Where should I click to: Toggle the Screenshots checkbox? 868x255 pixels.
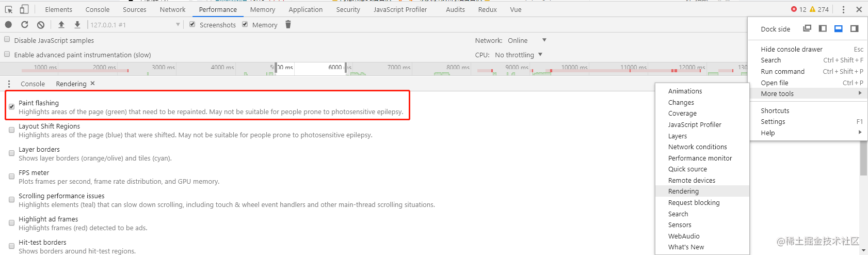click(192, 24)
